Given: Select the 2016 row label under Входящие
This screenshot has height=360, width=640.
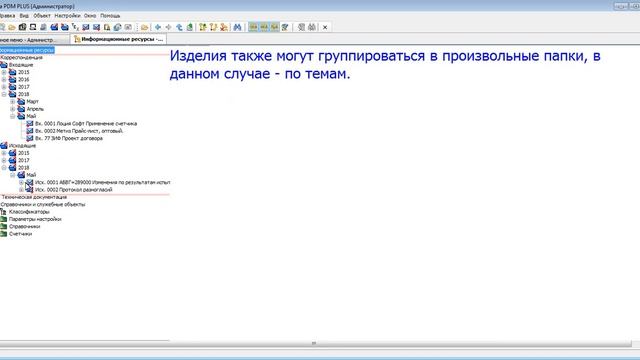Looking at the screenshot, I should pos(23,80).
